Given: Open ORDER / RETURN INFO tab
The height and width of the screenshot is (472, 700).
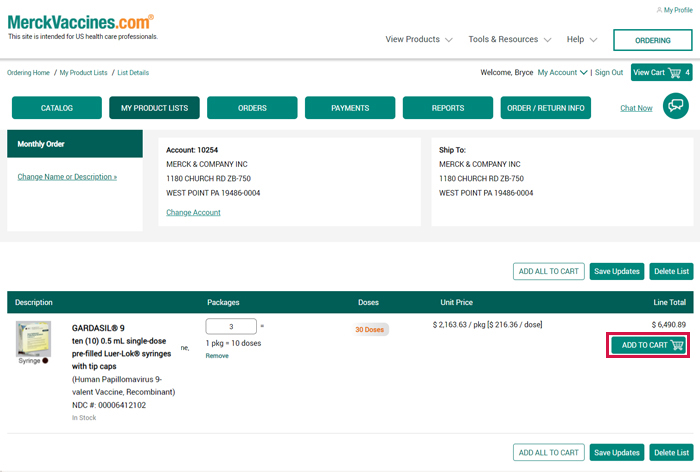Looking at the screenshot, I should (x=546, y=108).
